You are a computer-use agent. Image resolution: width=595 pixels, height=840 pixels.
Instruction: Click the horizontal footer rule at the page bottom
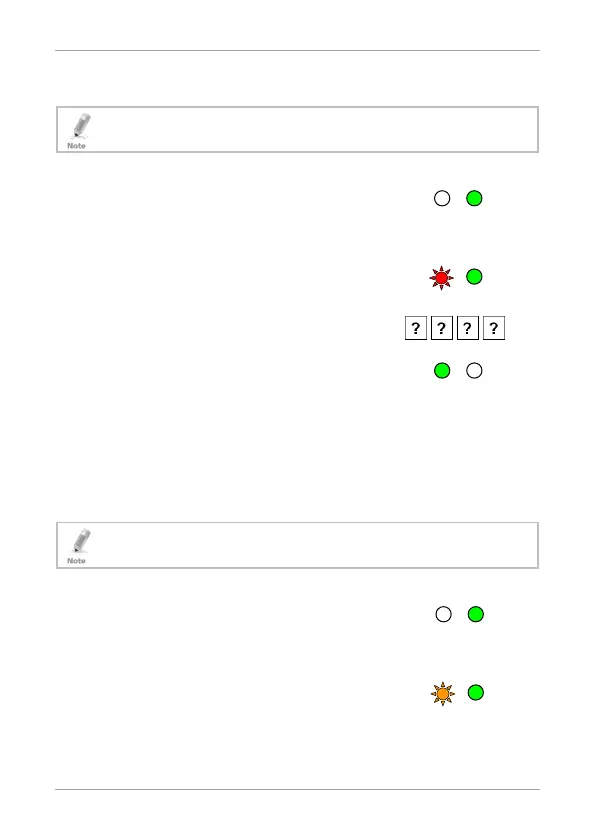coord(297,789)
